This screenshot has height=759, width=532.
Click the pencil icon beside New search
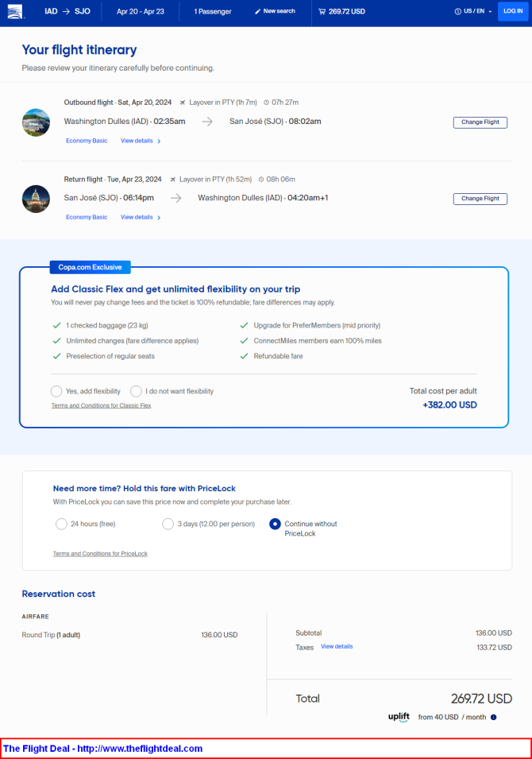[258, 11]
